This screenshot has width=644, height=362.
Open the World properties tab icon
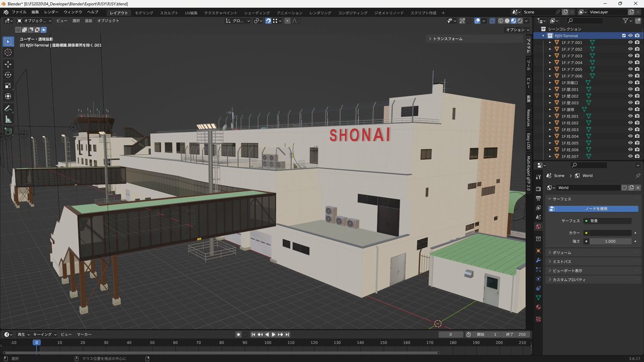(x=538, y=227)
